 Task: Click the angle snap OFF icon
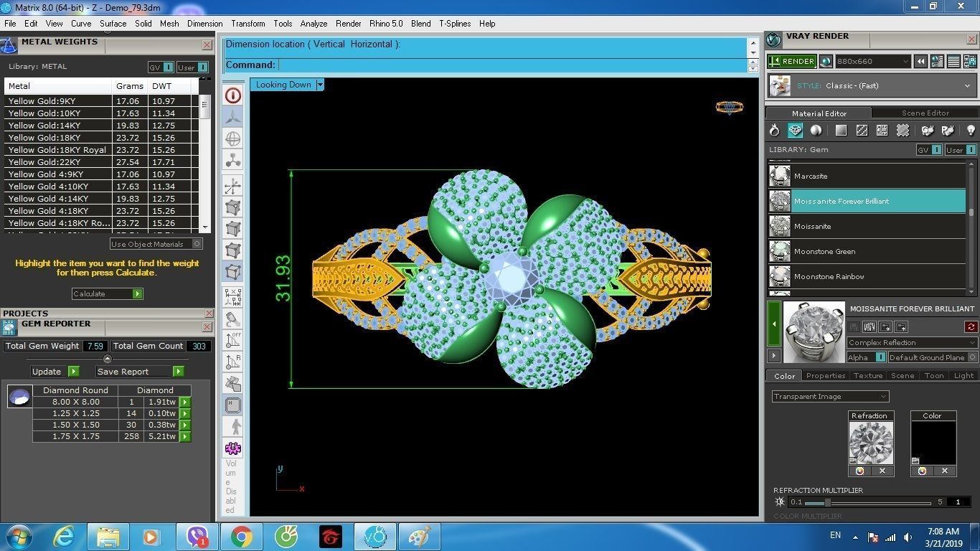[x=233, y=340]
